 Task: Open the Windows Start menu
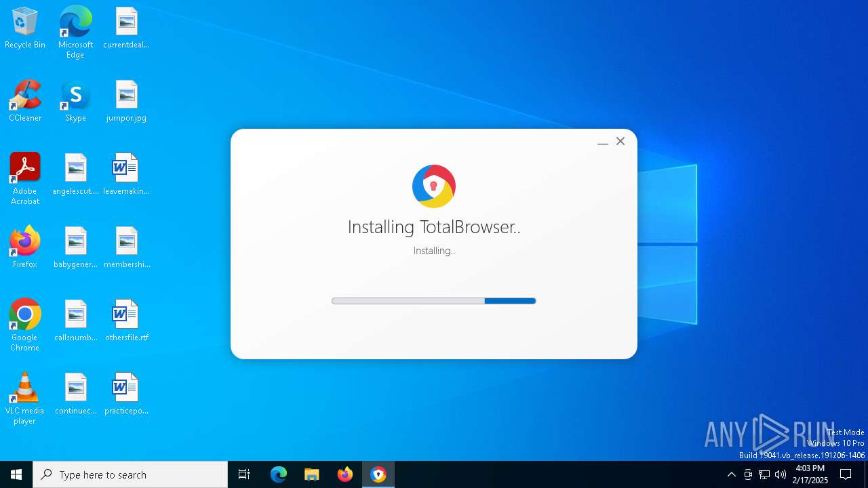click(x=16, y=474)
